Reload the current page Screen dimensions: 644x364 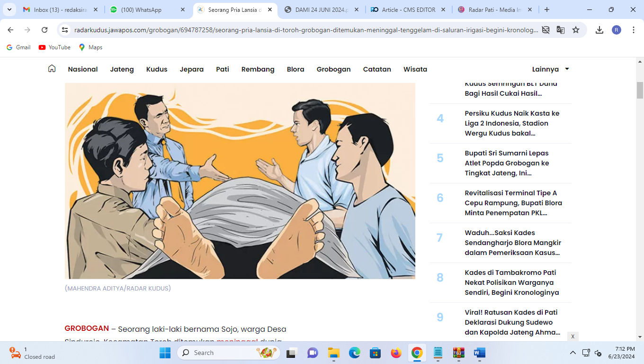[45, 30]
